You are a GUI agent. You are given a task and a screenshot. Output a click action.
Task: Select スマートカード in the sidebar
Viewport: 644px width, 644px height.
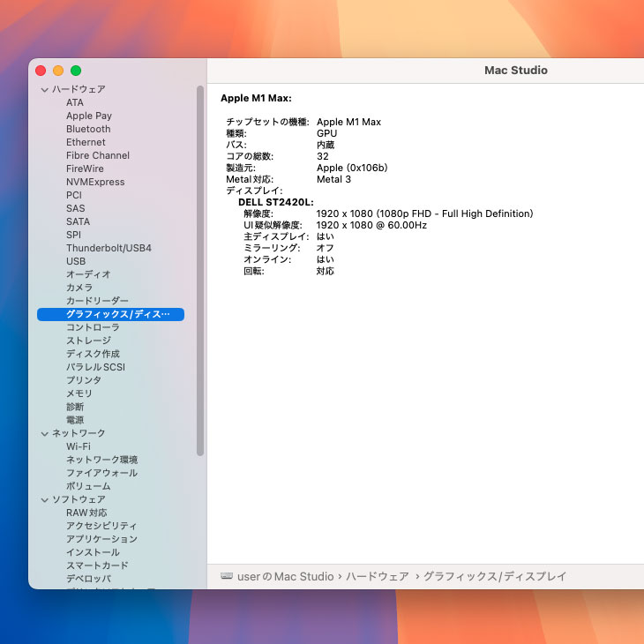click(97, 565)
